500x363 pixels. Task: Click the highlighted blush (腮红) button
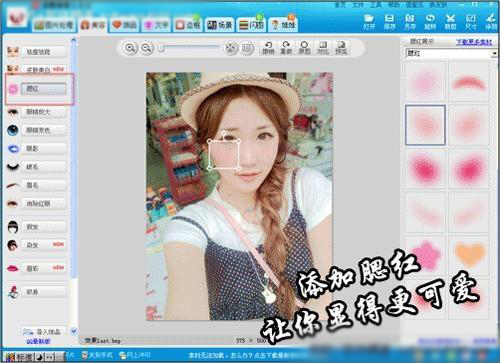tap(44, 89)
